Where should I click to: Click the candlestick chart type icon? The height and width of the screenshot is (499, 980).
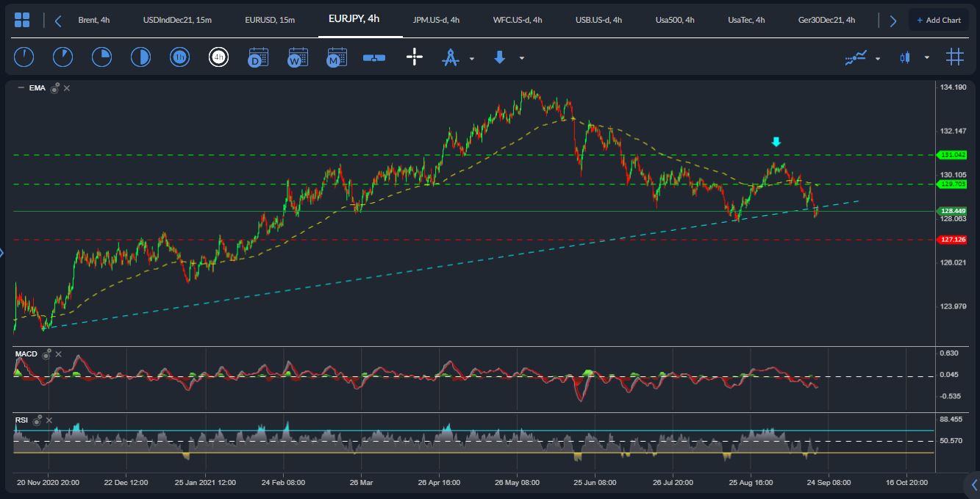point(905,57)
